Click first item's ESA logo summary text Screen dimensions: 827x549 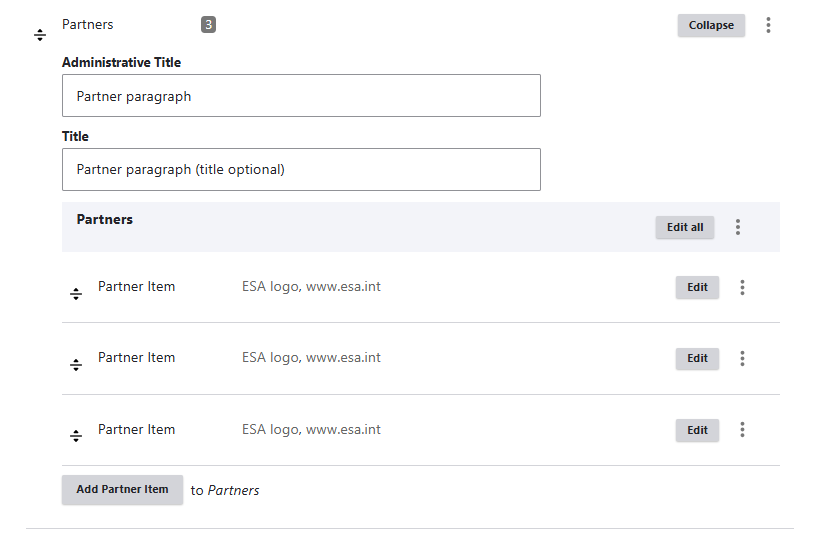(311, 286)
